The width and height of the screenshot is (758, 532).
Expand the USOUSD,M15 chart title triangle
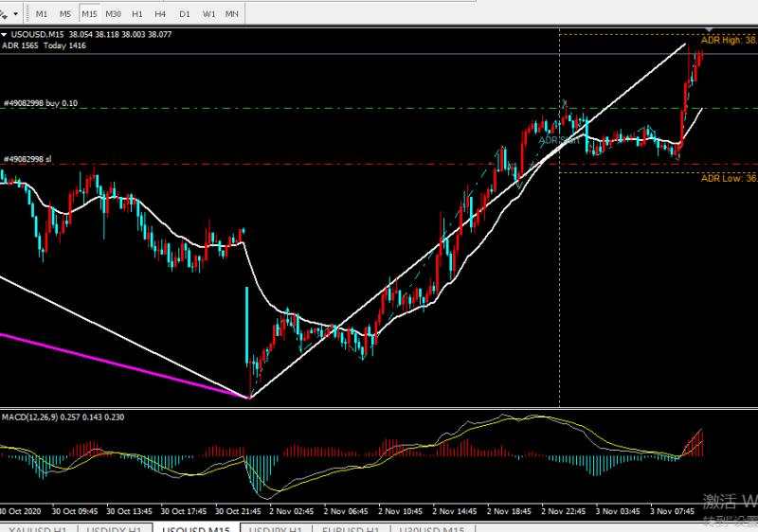click(5, 34)
